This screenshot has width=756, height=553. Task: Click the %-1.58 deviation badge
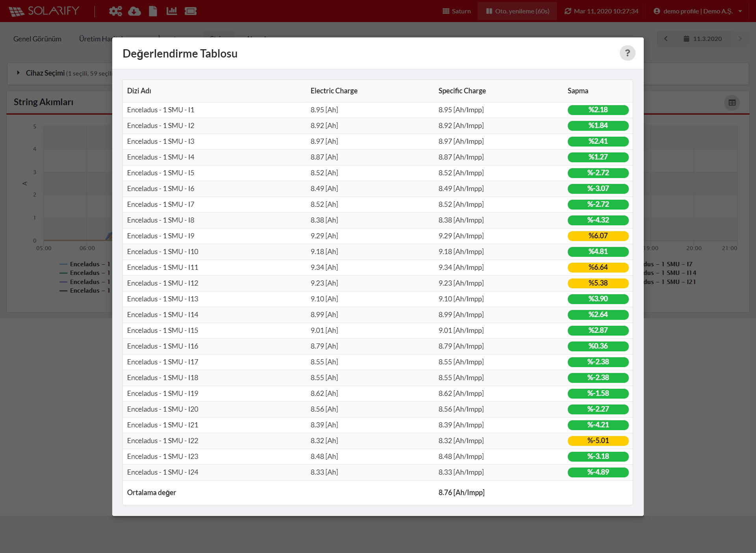[598, 393]
